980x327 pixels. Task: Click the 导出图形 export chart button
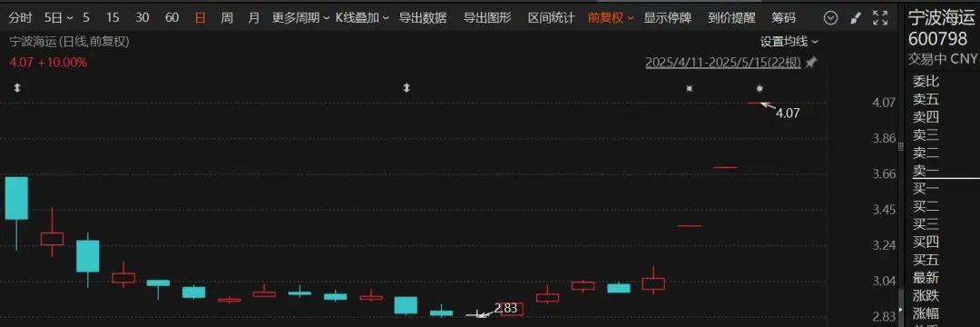[x=487, y=18]
